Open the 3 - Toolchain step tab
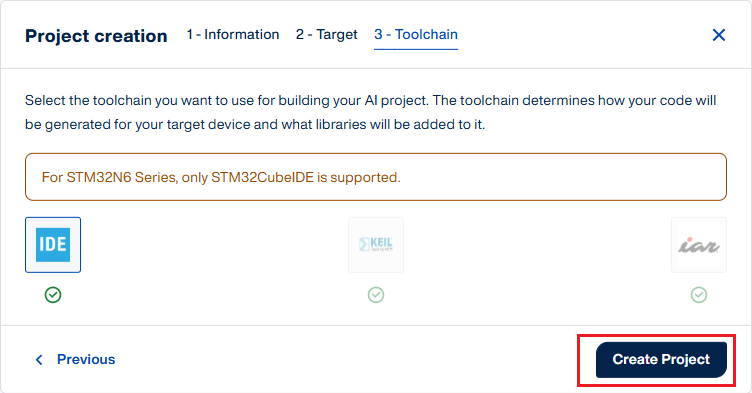This screenshot has height=393, width=752. point(416,35)
